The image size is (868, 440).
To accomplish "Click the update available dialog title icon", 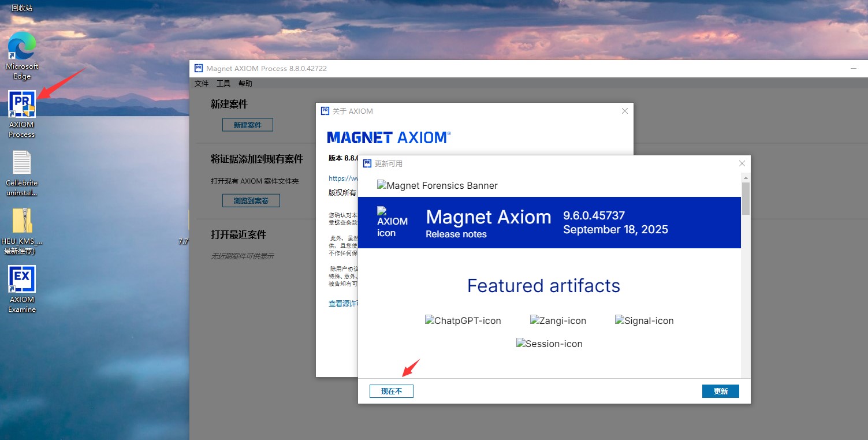I will click(x=367, y=163).
